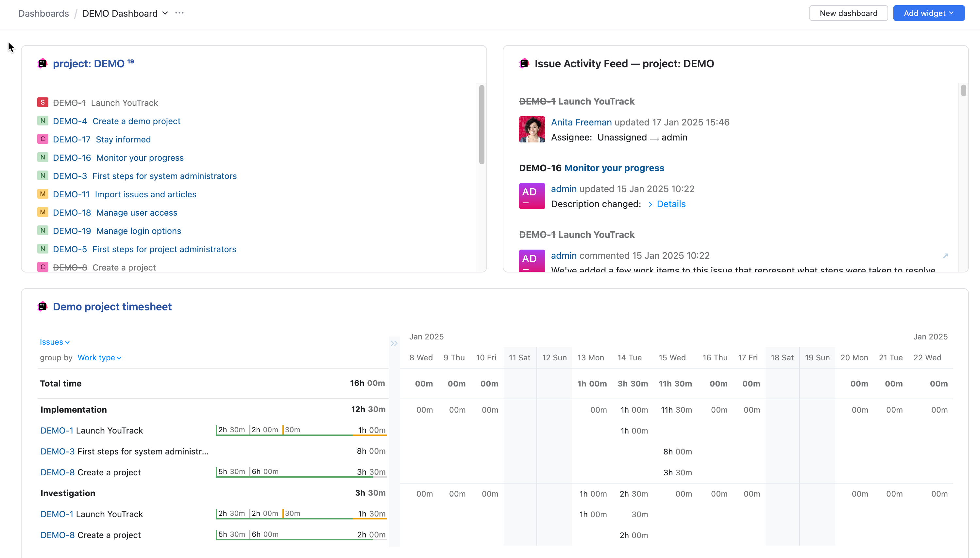Click pink C priority icon for DEMO-17
This screenshot has height=558, width=980.
click(42, 139)
